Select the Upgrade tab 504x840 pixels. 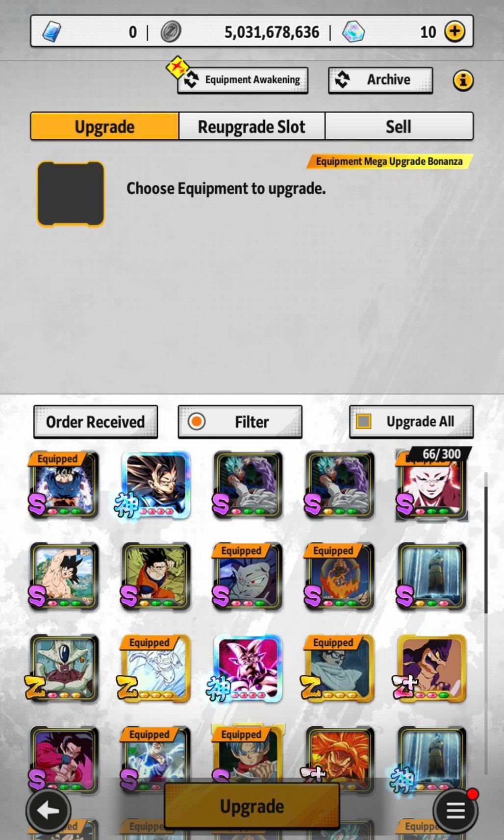click(x=104, y=127)
